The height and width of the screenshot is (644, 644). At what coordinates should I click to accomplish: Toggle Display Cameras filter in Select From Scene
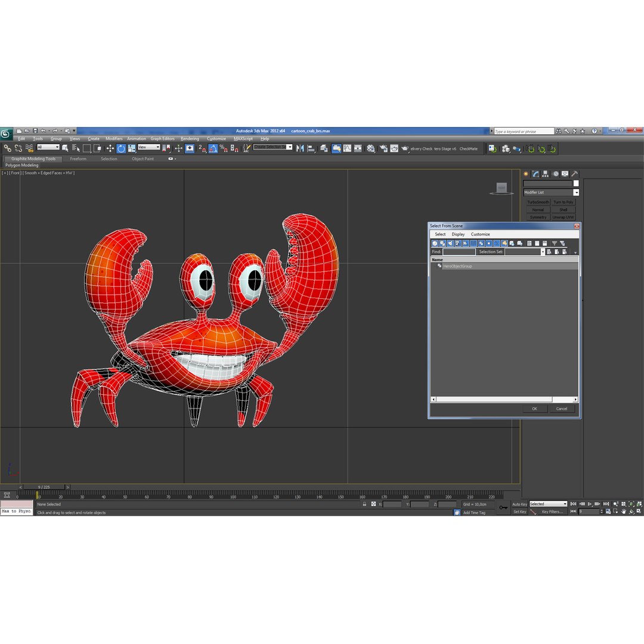pos(458,243)
